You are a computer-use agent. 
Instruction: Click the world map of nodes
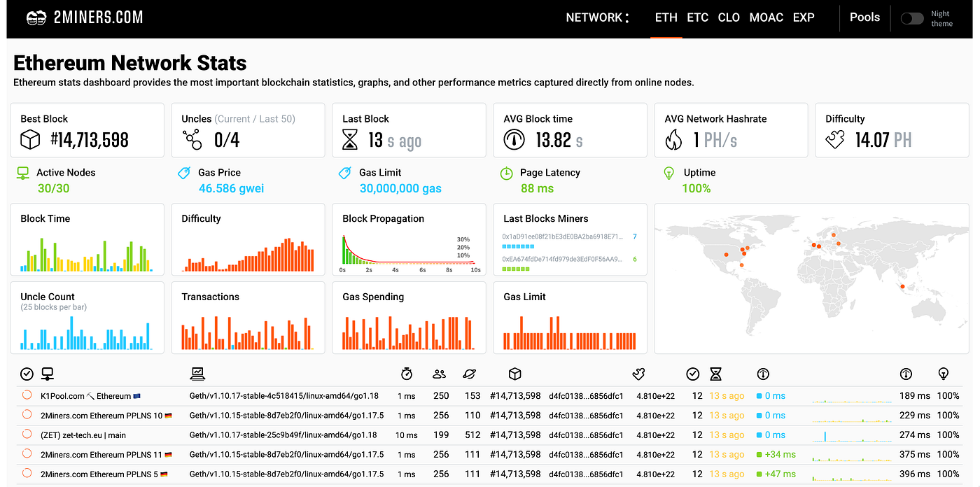coord(811,278)
